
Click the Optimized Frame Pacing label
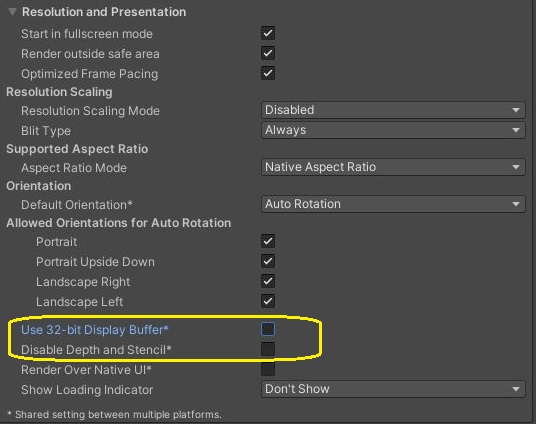pyautogui.click(x=90, y=74)
